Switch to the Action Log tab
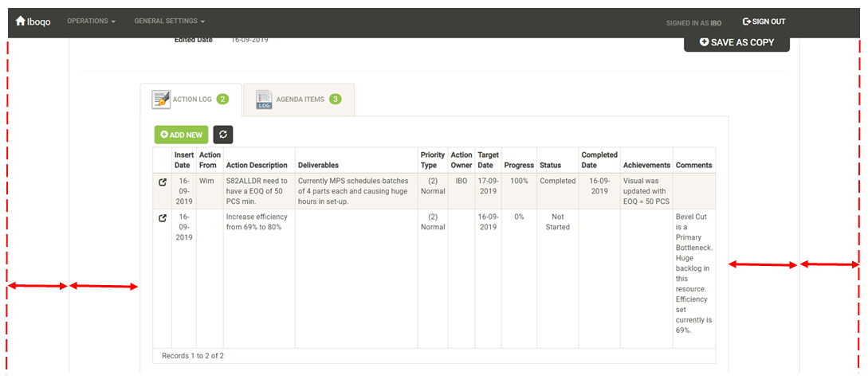The image size is (868, 383). [x=191, y=100]
